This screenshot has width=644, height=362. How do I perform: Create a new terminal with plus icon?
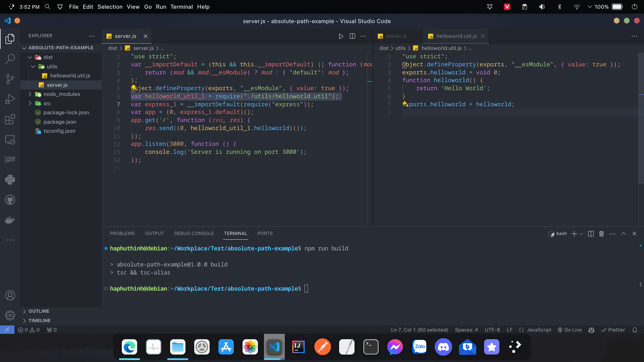click(x=574, y=234)
